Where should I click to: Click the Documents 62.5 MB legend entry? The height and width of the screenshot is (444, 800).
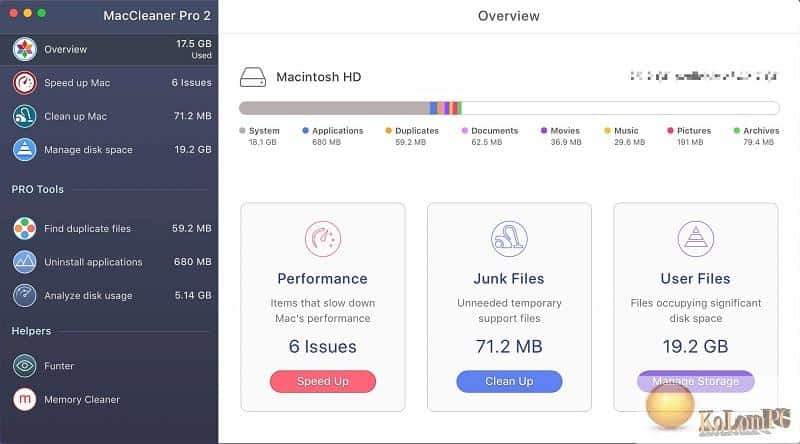(x=490, y=136)
